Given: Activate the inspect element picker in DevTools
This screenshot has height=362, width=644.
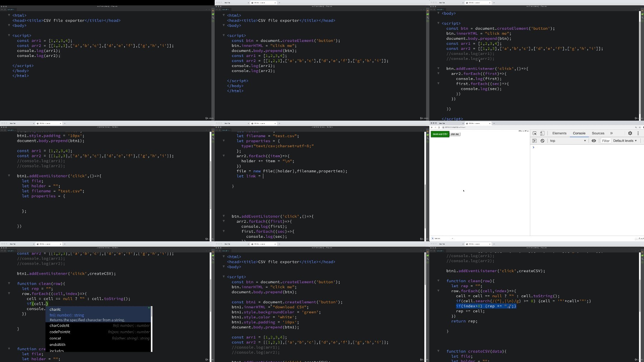Looking at the screenshot, I should [535, 133].
